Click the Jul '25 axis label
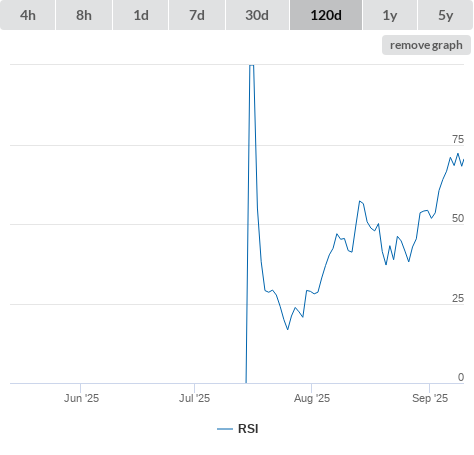Viewport: 474px width, 455px height. tap(194, 398)
